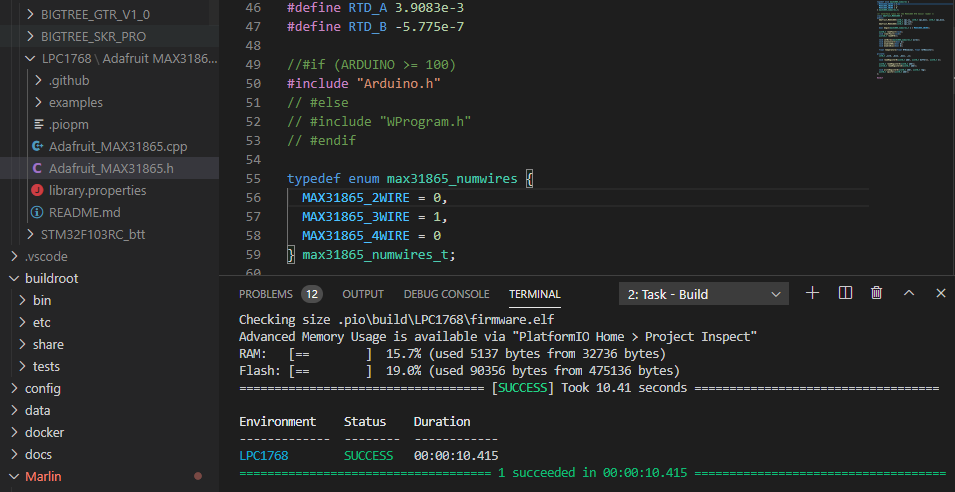
Task: Split the terminal with the split icon
Action: pos(845,293)
